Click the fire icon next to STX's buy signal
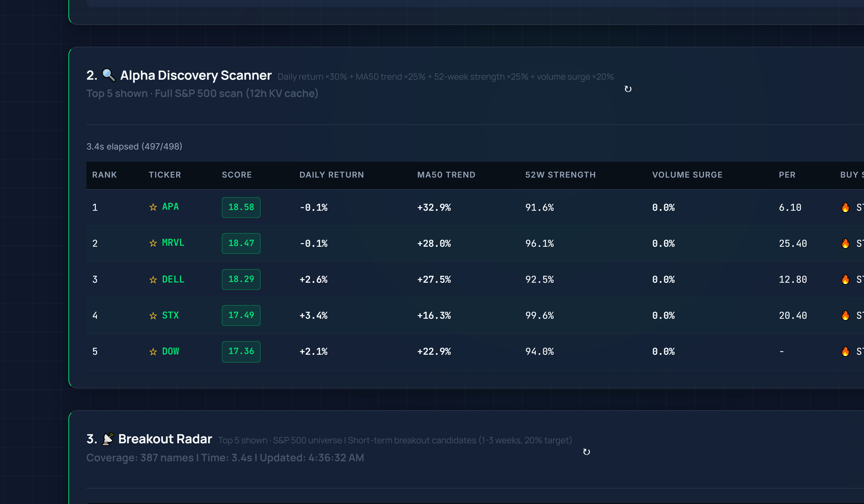Screen dimensions: 864x504 (846, 315)
